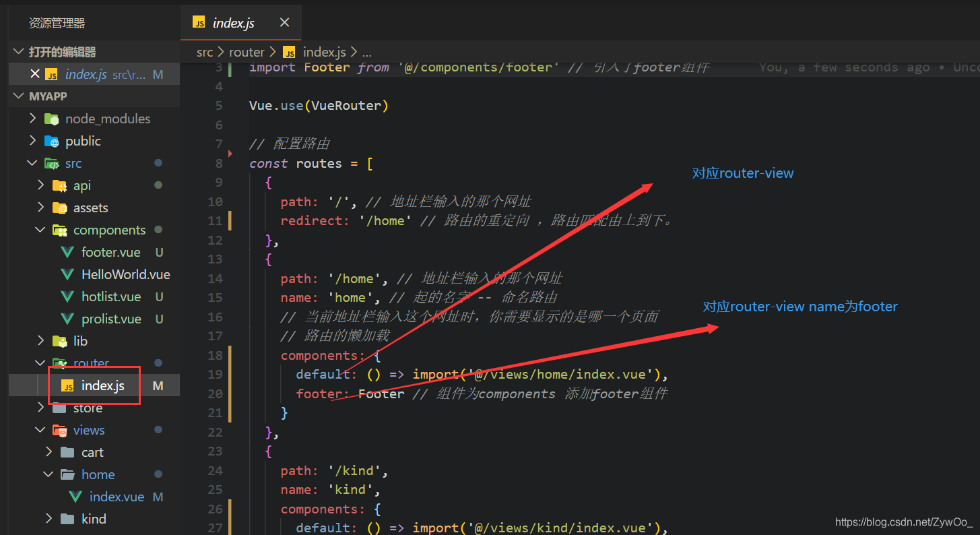Click the node_modules folder icon
This screenshot has height=535, width=980.
[x=52, y=119]
